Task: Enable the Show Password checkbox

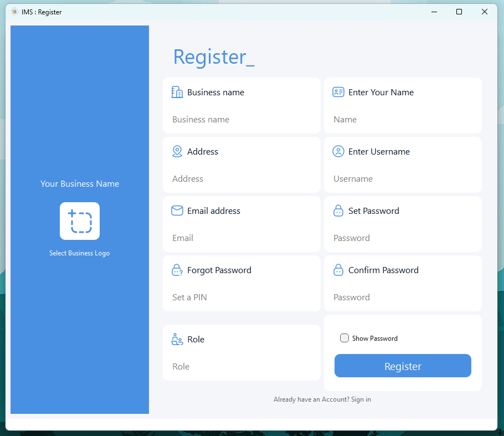Action: pos(344,338)
